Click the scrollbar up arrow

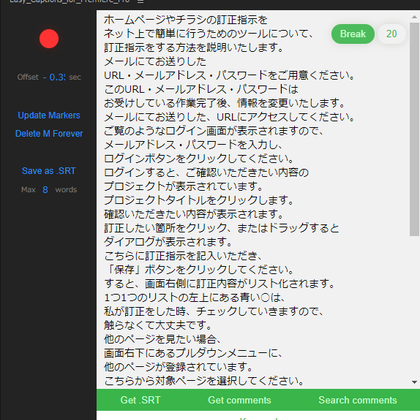(414, 16)
